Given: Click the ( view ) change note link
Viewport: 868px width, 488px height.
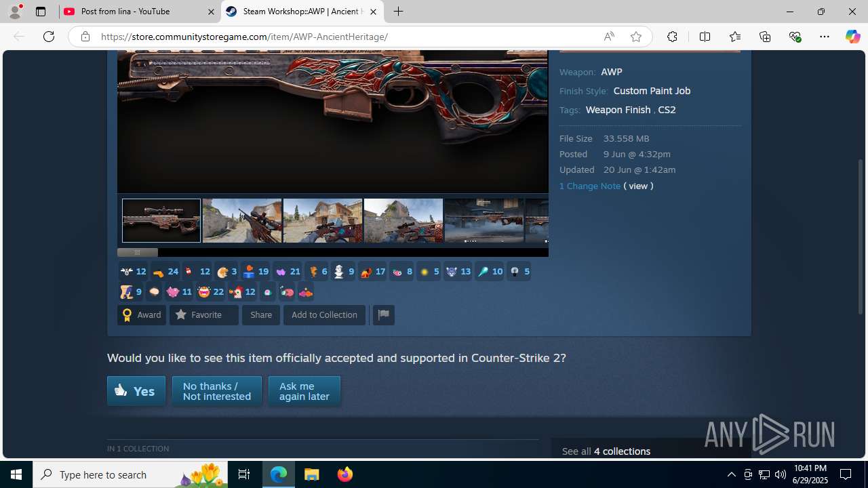Looking at the screenshot, I should click(638, 186).
